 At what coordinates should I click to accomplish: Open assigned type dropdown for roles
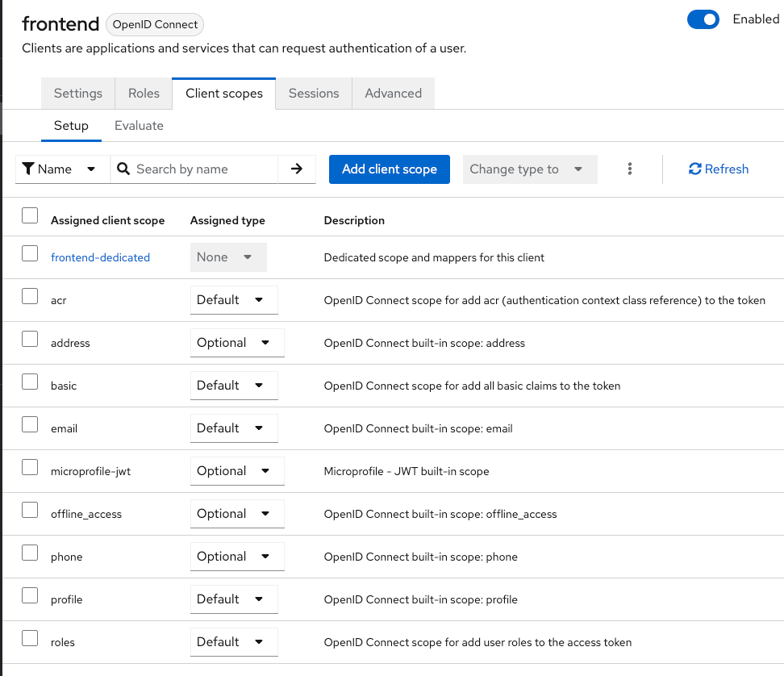[233, 642]
